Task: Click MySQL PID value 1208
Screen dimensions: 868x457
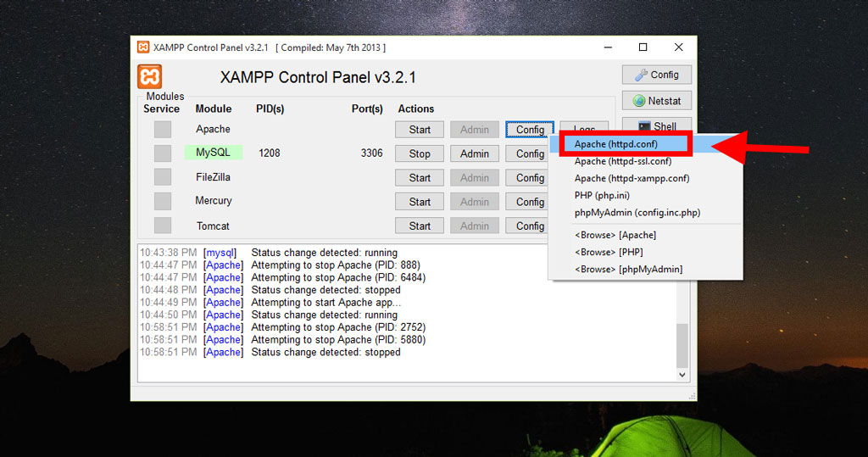Action: [x=269, y=153]
